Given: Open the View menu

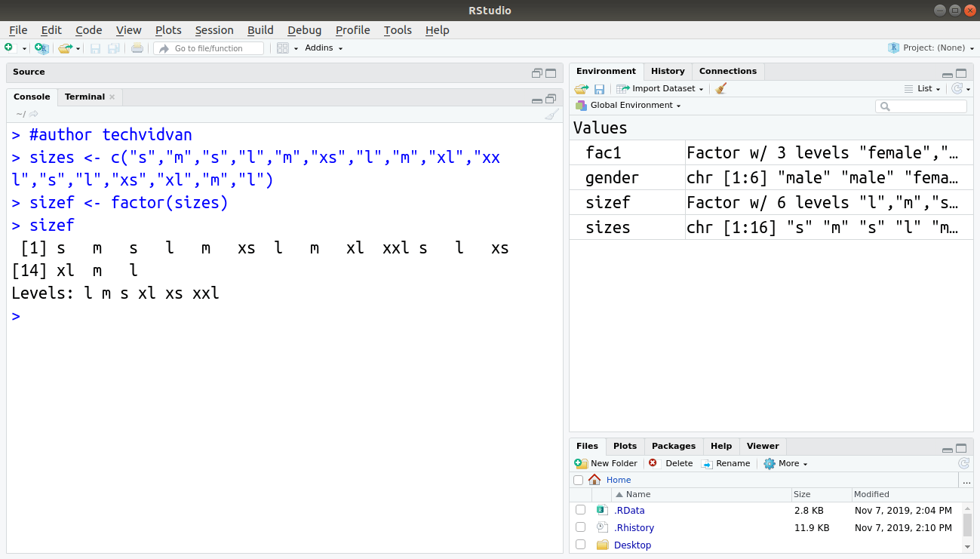Looking at the screenshot, I should click(129, 30).
